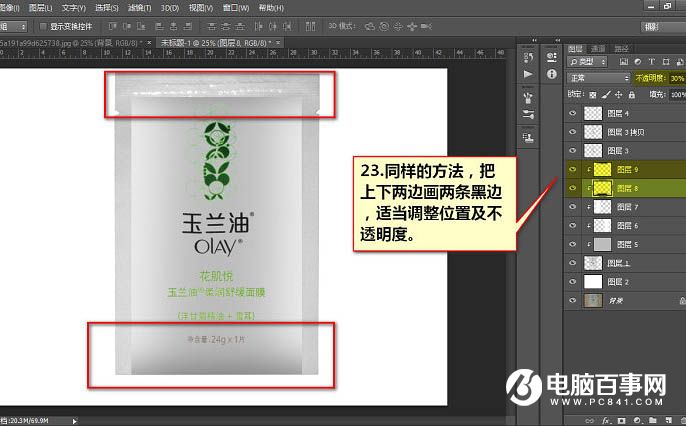Viewport: 686px width, 426px height.
Task: Click 3D camera zoom icon
Action: pyautogui.click(x=426, y=27)
